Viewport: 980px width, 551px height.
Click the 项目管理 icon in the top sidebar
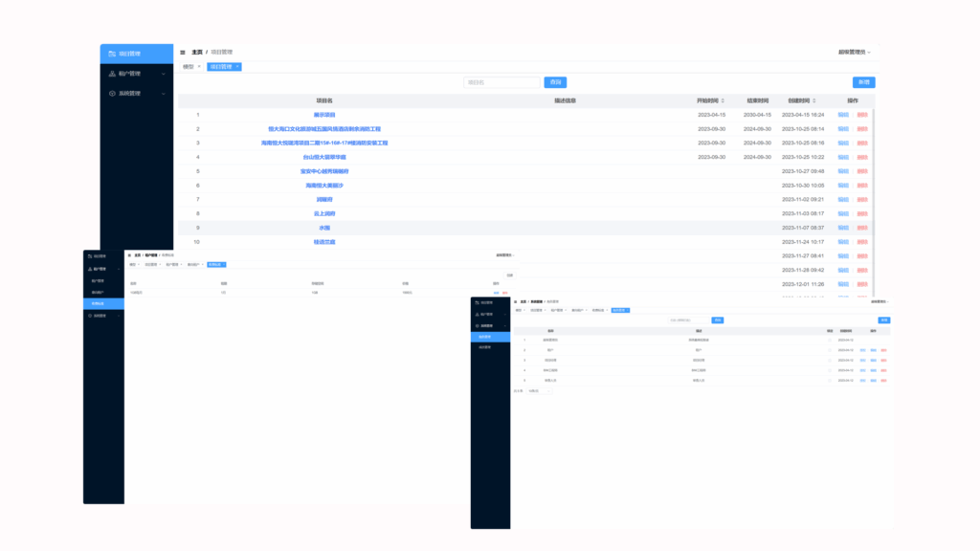pyautogui.click(x=113, y=54)
